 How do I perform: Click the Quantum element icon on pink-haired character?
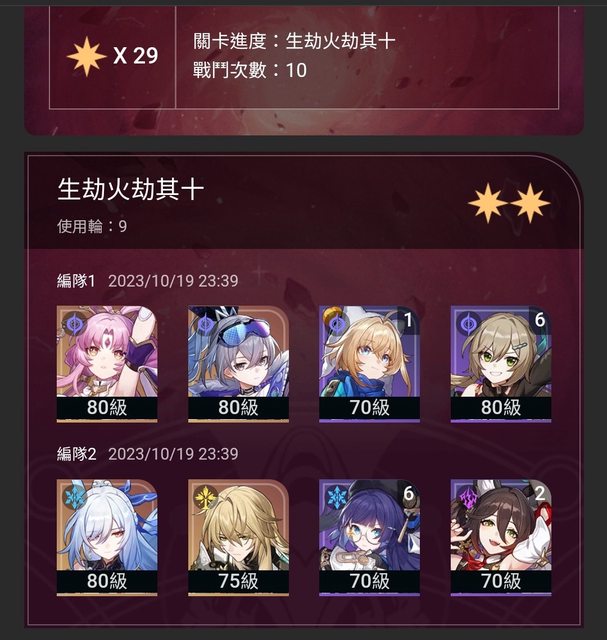(x=74, y=324)
